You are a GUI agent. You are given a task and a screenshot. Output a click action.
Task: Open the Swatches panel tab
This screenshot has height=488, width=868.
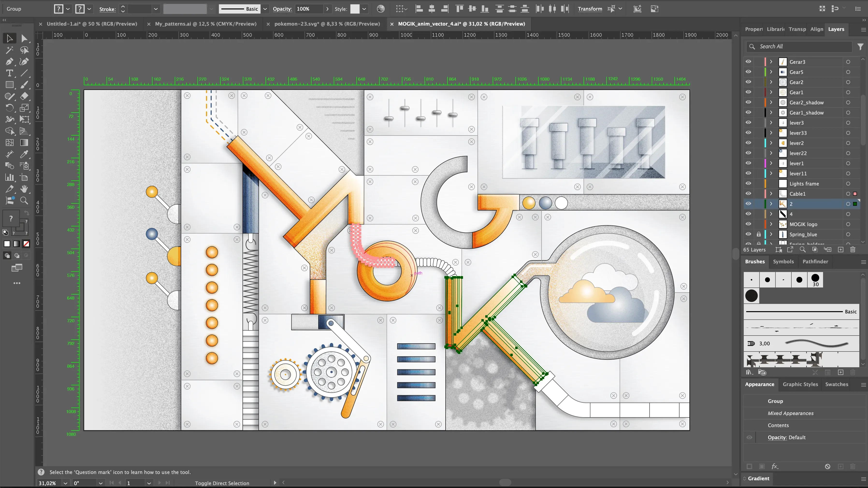point(837,384)
